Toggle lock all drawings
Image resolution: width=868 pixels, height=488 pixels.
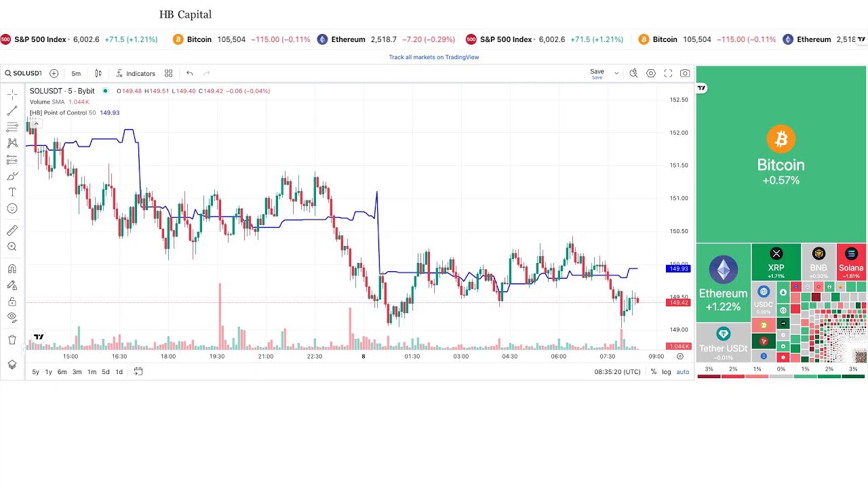pyautogui.click(x=12, y=302)
